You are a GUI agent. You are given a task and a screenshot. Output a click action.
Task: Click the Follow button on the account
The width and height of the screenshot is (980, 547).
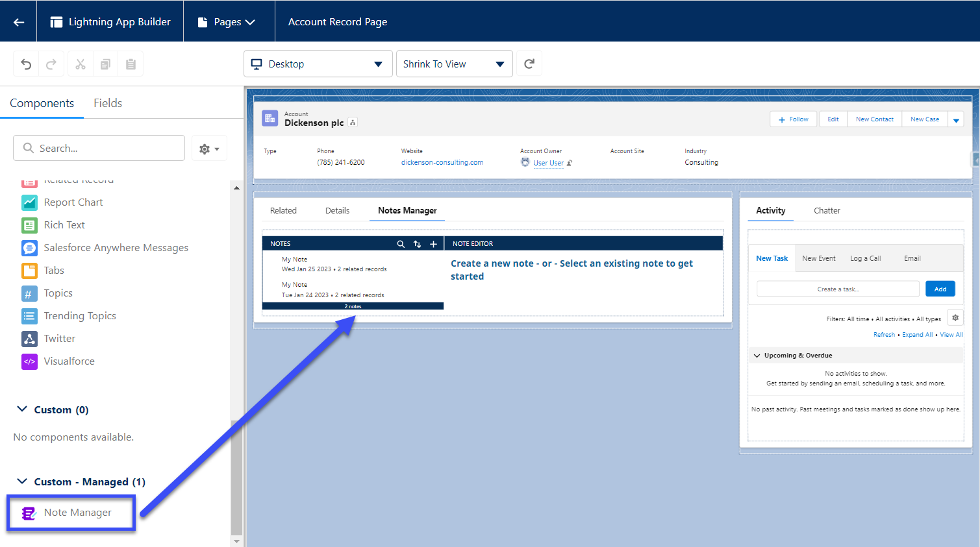pos(793,119)
